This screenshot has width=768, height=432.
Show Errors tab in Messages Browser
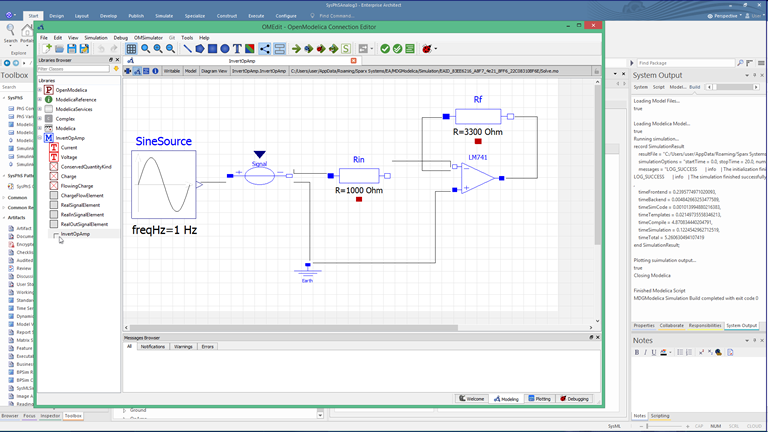pos(207,346)
